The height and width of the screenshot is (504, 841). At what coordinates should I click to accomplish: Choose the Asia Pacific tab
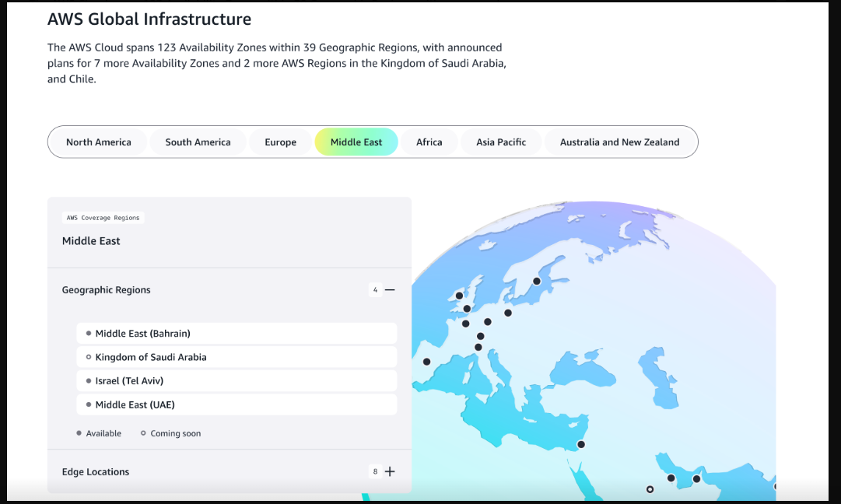click(x=501, y=142)
